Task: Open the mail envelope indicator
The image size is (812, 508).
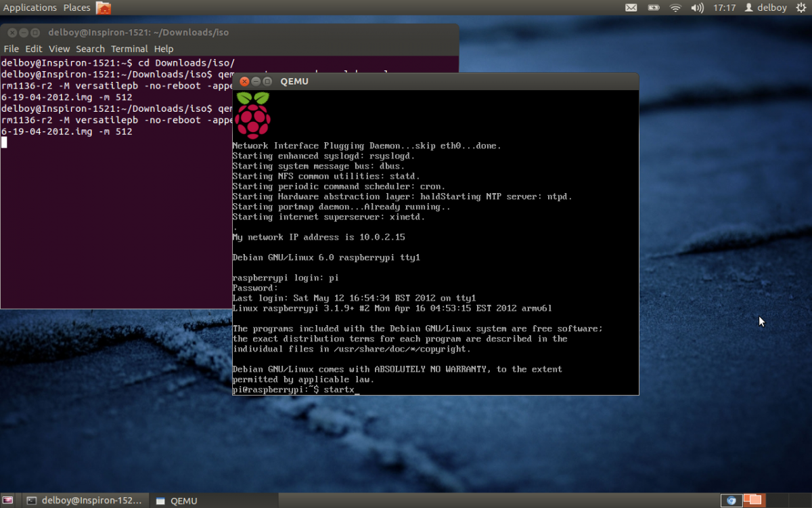Action: pos(631,8)
